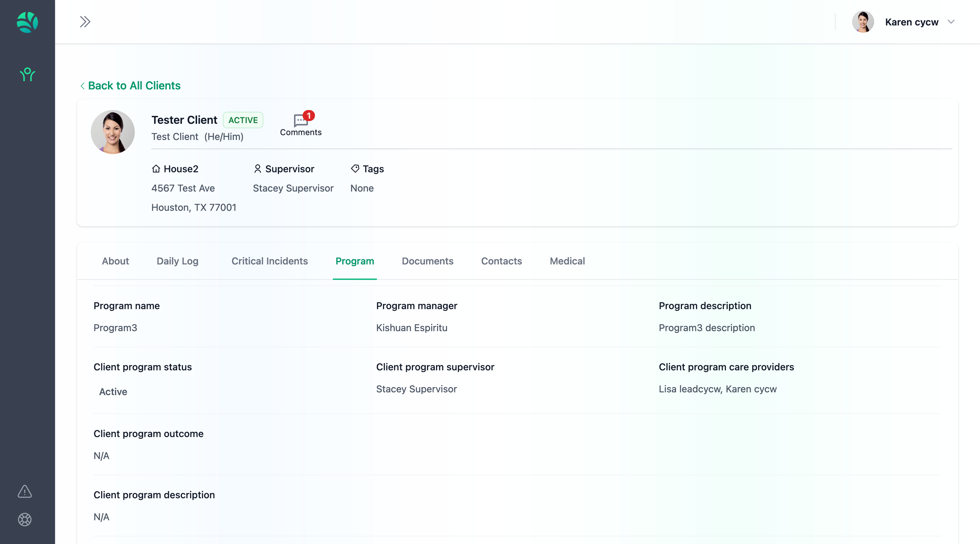Image resolution: width=980 pixels, height=544 pixels.
Task: Switch to the Daily Log tab
Action: (177, 261)
